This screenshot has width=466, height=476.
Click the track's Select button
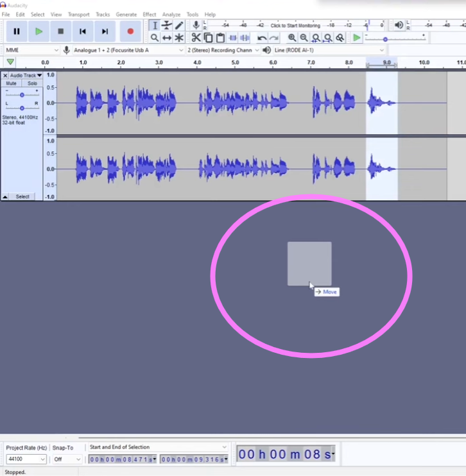click(x=22, y=197)
